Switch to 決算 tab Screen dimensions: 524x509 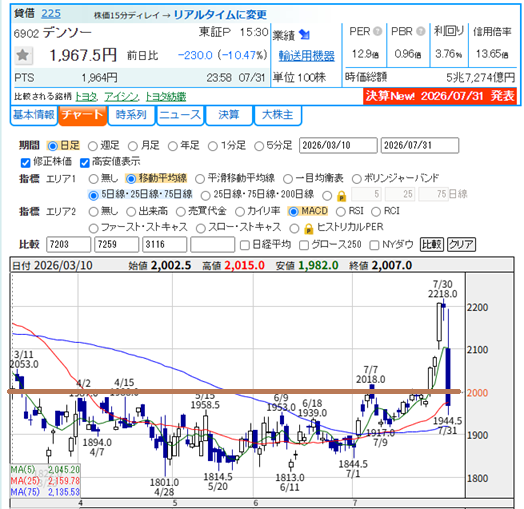(229, 115)
